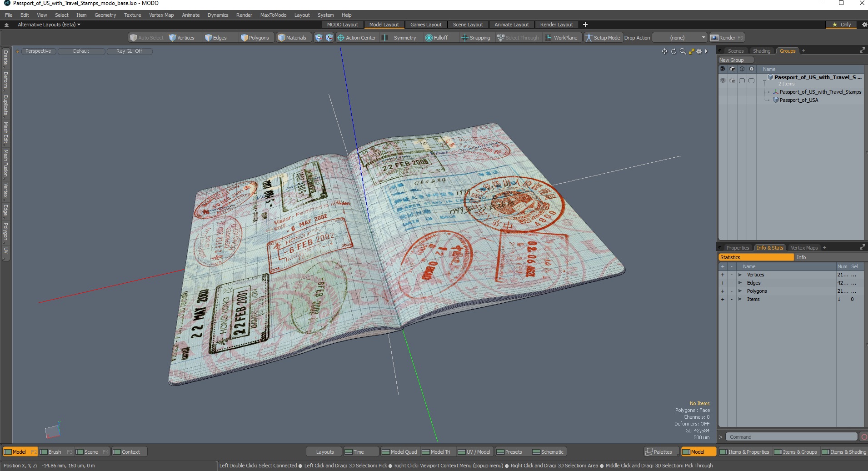Click the viewport rotate icon
868x471 pixels.
click(x=673, y=51)
